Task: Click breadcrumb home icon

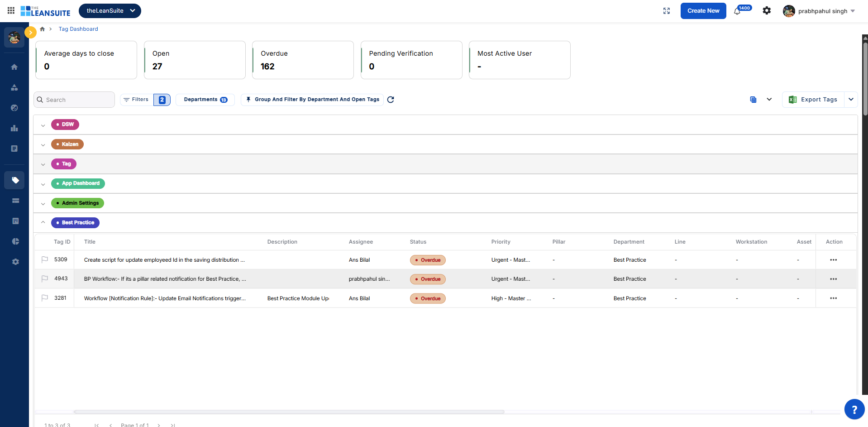Action: [x=42, y=29]
